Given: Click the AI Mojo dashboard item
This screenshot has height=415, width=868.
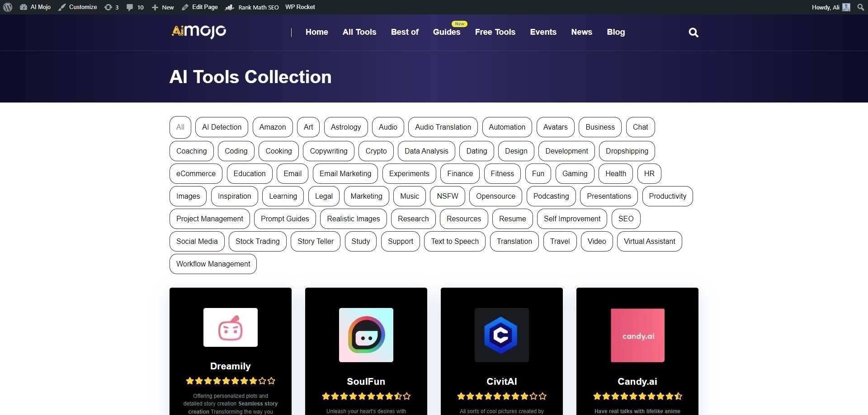Looking at the screenshot, I should pyautogui.click(x=35, y=7).
